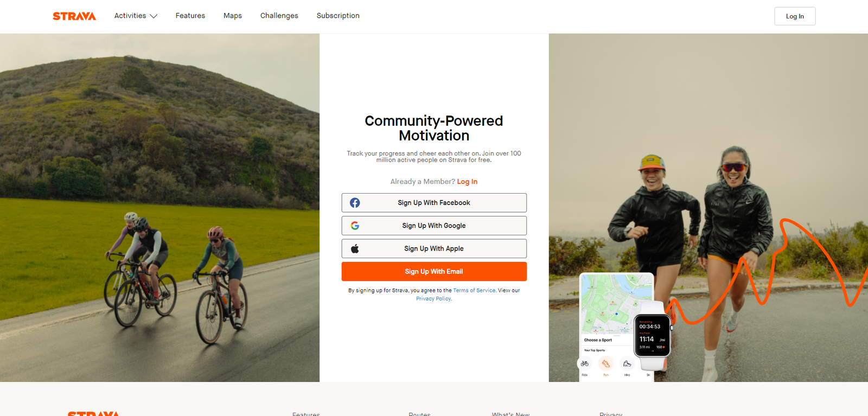Click the Google G icon
This screenshot has width=868, height=416.
pyautogui.click(x=355, y=226)
